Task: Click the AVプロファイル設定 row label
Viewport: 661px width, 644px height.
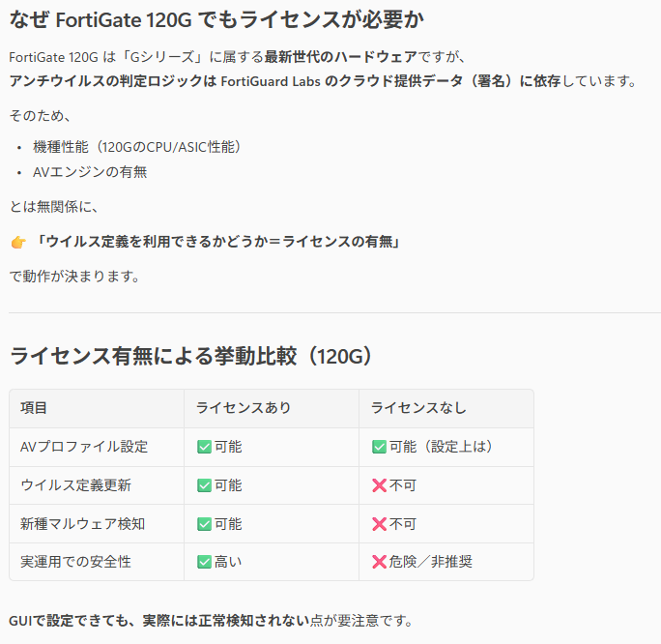Action: pos(84,447)
